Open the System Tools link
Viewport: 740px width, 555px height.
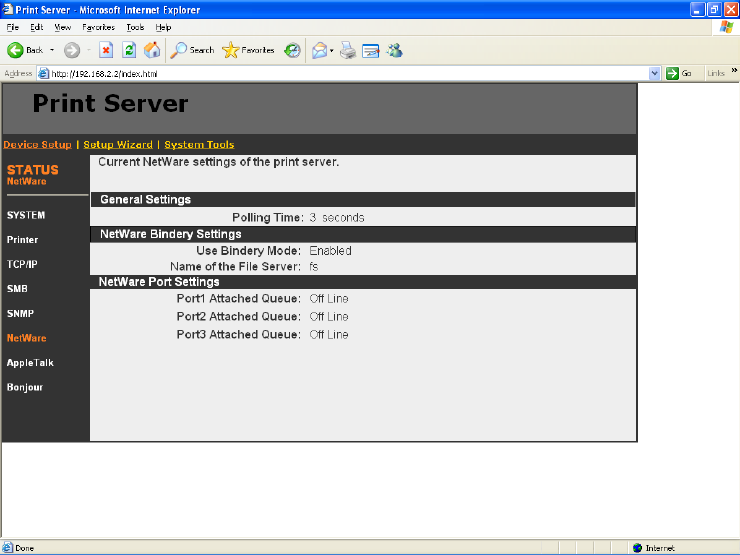[199, 144]
